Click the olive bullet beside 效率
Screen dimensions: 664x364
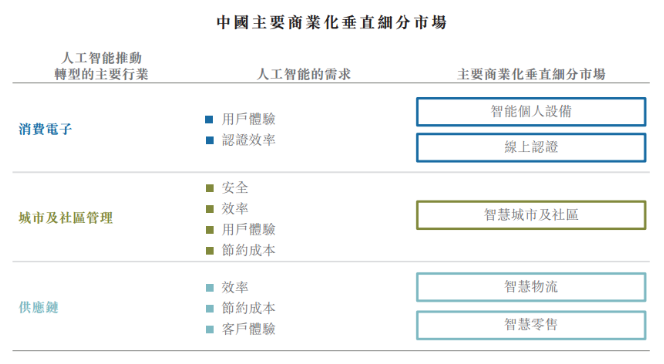[210, 209]
